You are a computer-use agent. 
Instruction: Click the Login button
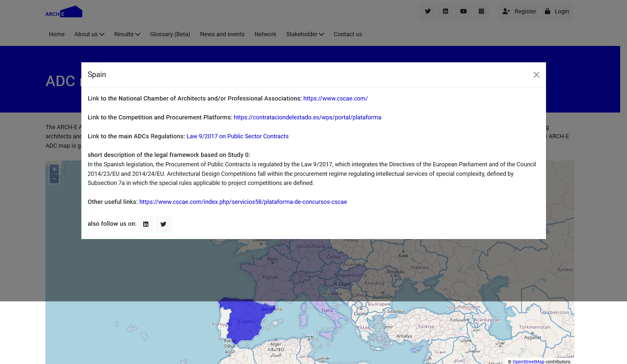(x=557, y=11)
